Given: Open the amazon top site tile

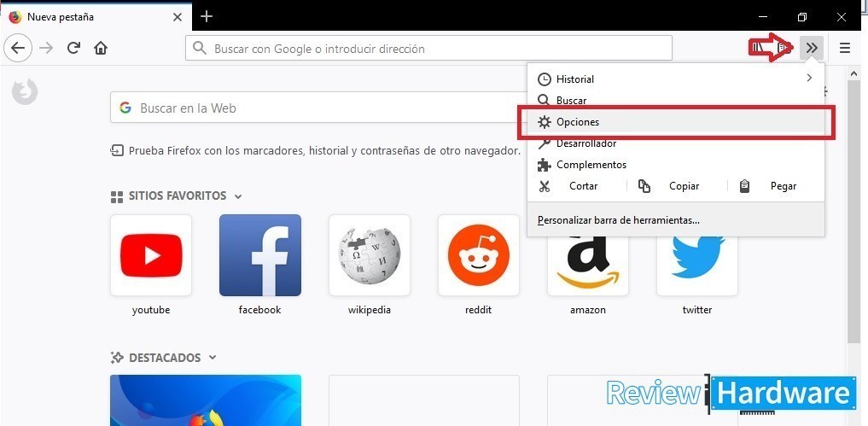Looking at the screenshot, I should pos(588,265).
